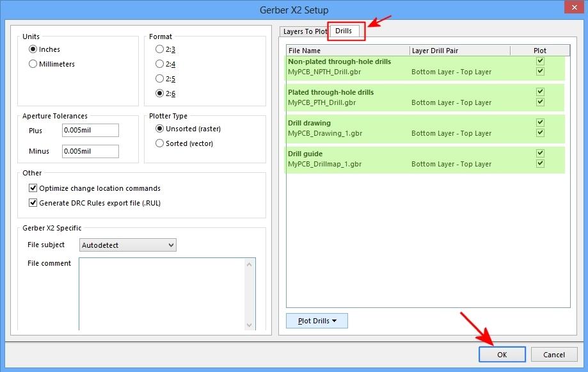The width and height of the screenshot is (588, 372).
Task: Uncheck Plot for Non-plated through-hole drills
Action: click(x=540, y=61)
